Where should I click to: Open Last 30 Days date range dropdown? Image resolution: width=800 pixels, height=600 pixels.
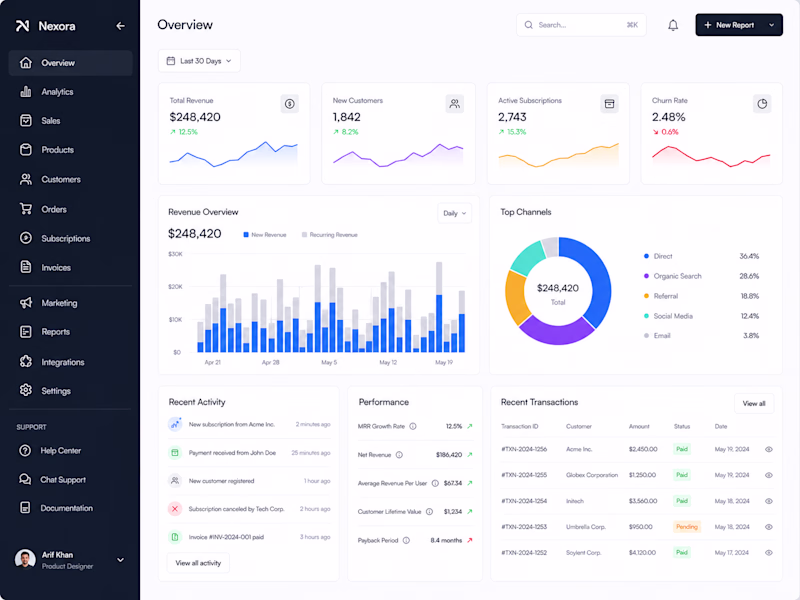click(x=199, y=61)
